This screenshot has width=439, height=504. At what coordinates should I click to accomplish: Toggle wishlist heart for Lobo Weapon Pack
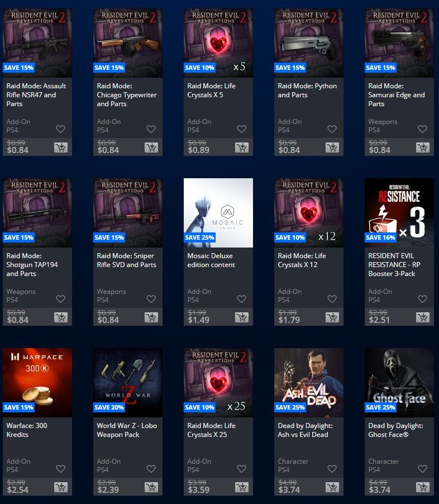tap(151, 469)
